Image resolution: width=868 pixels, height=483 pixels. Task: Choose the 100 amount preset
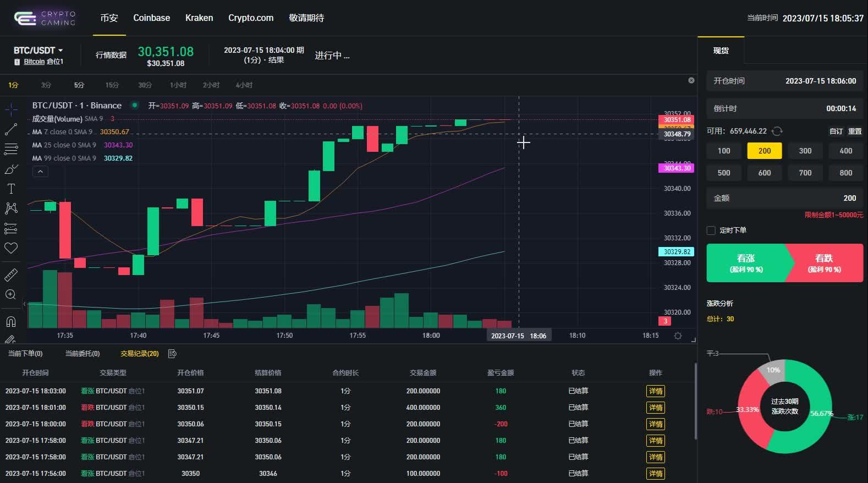tap(724, 151)
